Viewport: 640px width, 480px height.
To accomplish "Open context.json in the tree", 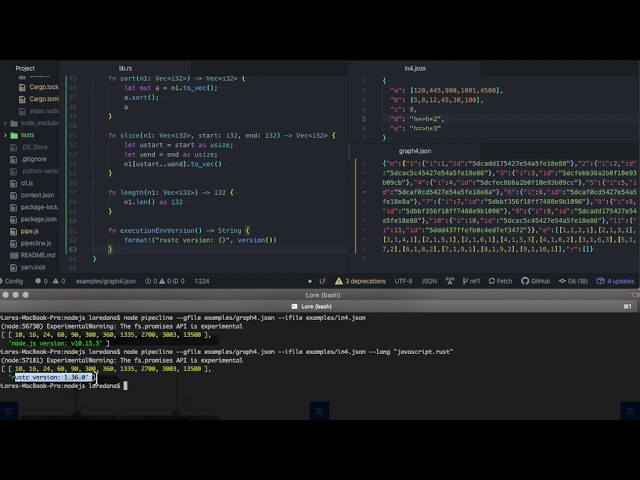I will point(37,195).
